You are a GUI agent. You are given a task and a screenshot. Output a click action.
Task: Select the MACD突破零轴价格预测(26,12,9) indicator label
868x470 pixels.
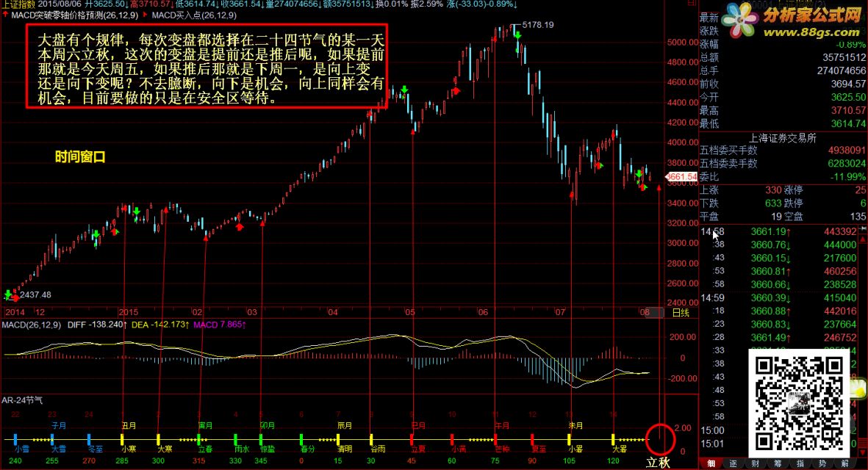point(75,15)
